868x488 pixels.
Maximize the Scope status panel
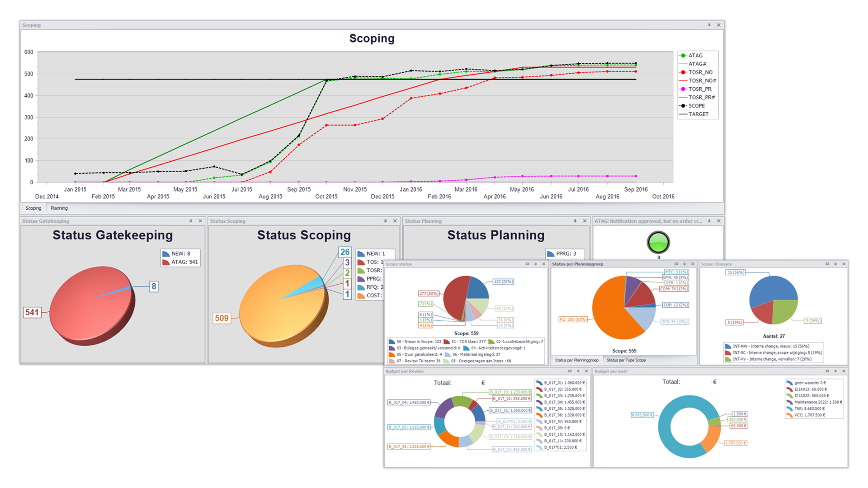(527, 264)
